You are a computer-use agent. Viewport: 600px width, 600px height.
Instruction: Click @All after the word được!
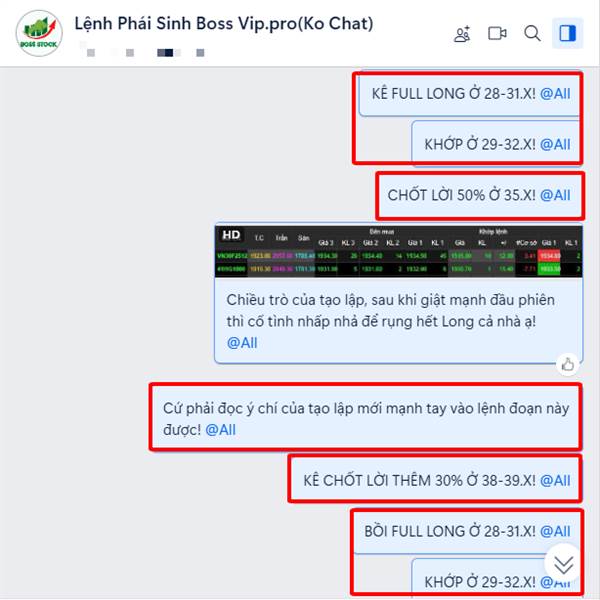pyautogui.click(x=220, y=430)
